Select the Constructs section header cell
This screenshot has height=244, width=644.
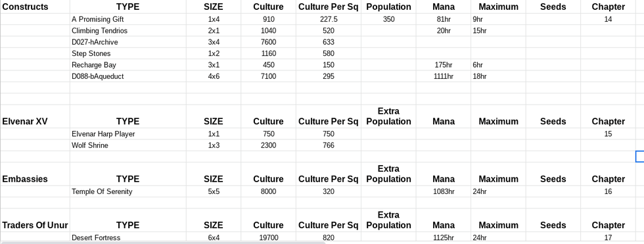[35, 7]
